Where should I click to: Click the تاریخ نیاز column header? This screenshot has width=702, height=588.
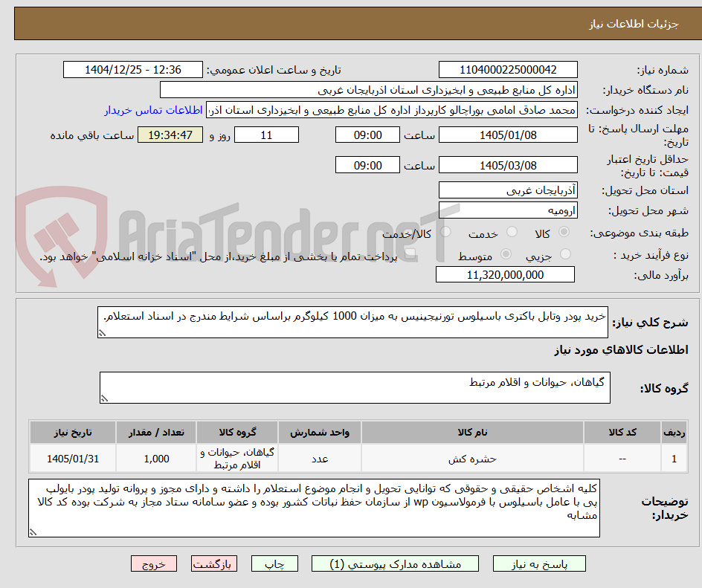coord(73,433)
